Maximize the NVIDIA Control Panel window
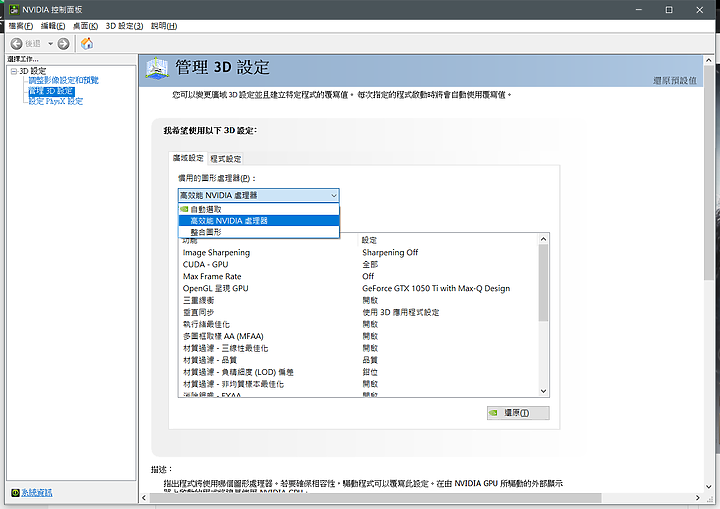The width and height of the screenshot is (720, 509). (669, 10)
